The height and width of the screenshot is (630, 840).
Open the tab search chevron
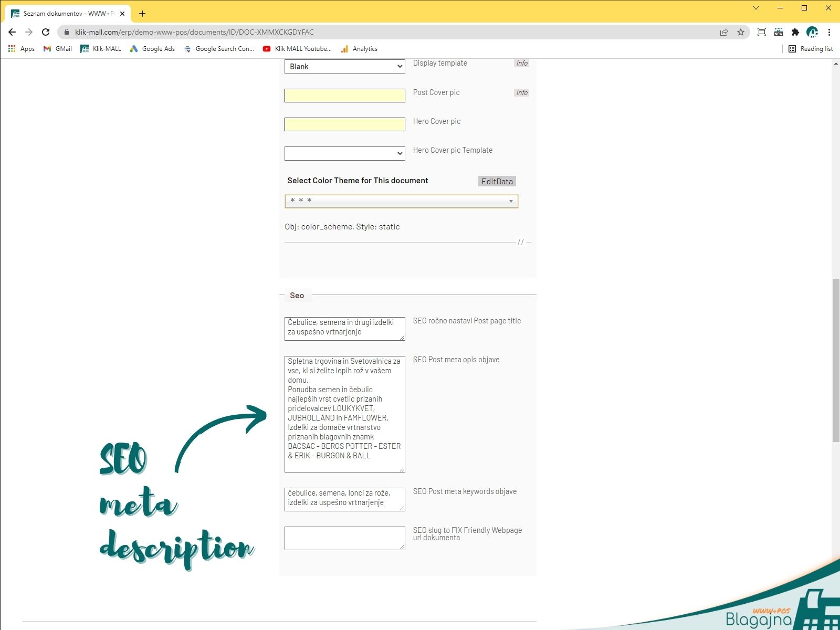click(756, 8)
